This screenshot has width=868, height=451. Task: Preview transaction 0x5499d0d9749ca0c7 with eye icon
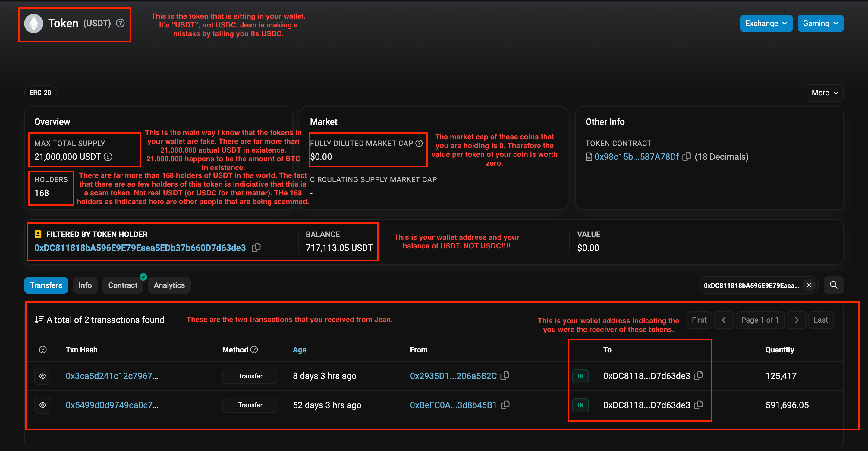point(43,405)
